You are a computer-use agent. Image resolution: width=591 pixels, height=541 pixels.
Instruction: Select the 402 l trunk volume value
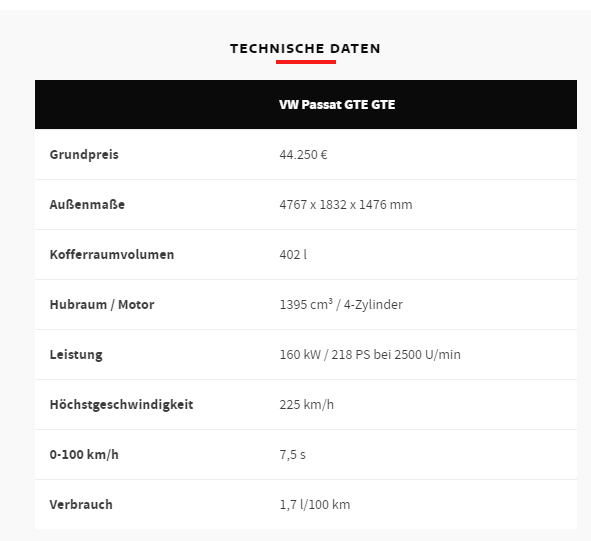[x=293, y=254]
